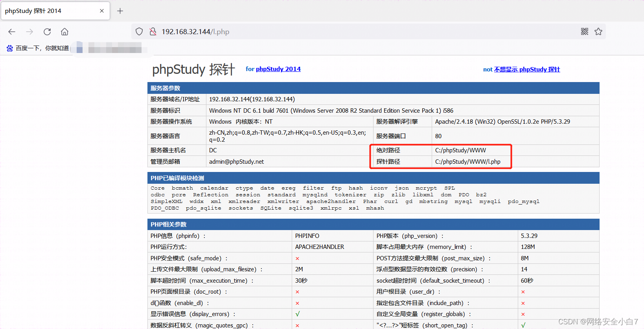Click the mcrypt module name
Screen dimensions: 644x329
426,188
